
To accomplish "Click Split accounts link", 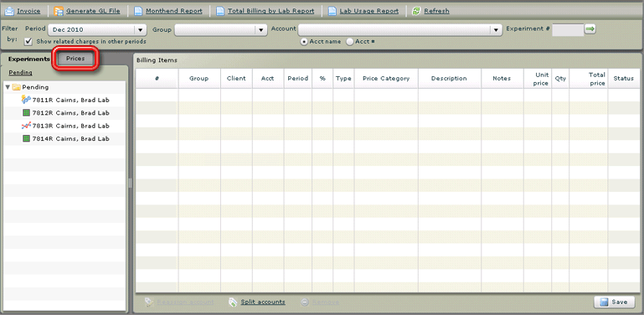I will 263,302.
